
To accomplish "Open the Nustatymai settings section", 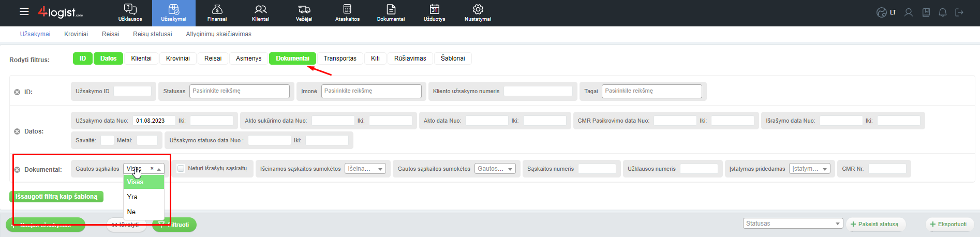I will (478, 13).
